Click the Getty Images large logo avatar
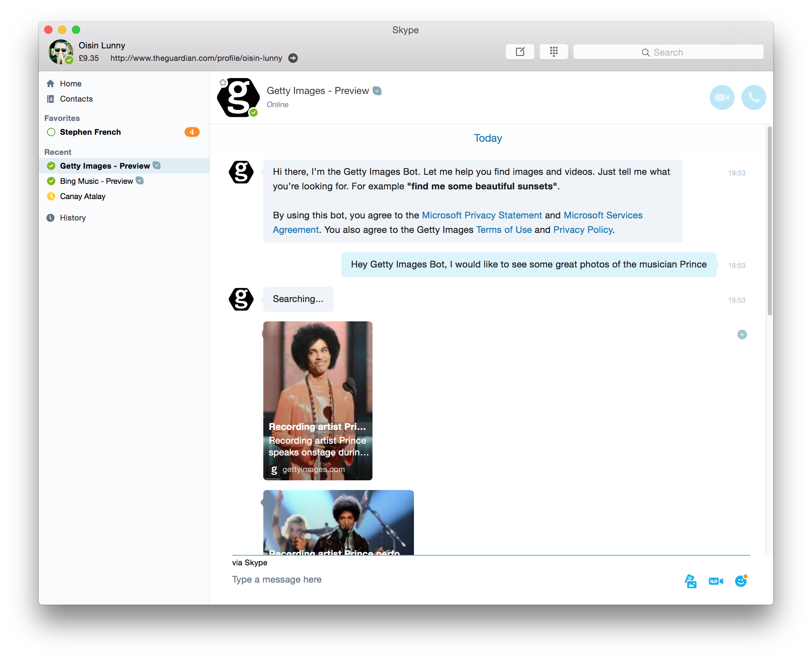This screenshot has height=660, width=812. (238, 97)
